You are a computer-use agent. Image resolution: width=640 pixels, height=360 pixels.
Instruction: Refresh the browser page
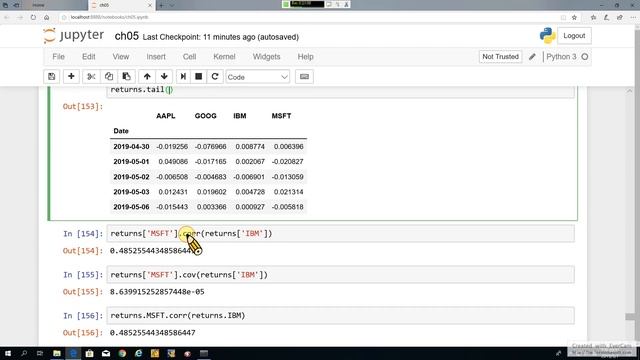click(x=33, y=17)
